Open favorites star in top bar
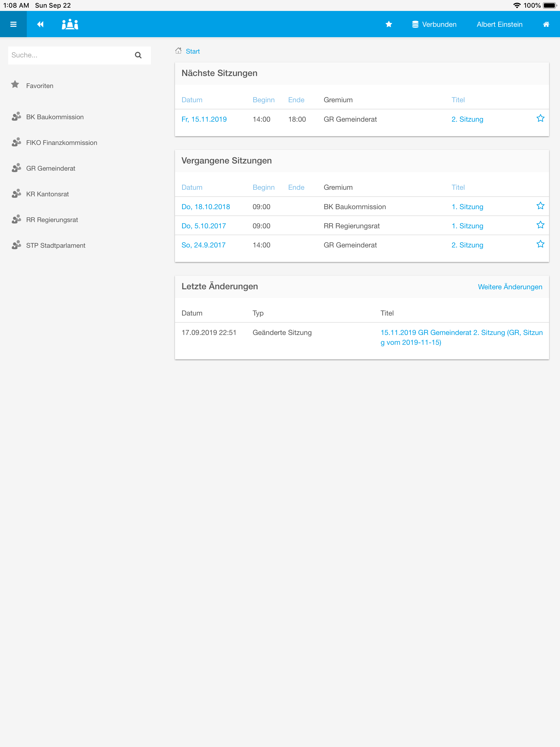Screen dimensions: 560x747 pyautogui.click(x=389, y=24)
